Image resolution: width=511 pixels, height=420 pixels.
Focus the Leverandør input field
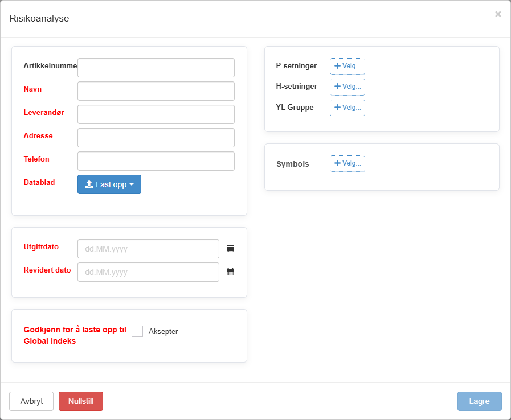click(x=156, y=114)
